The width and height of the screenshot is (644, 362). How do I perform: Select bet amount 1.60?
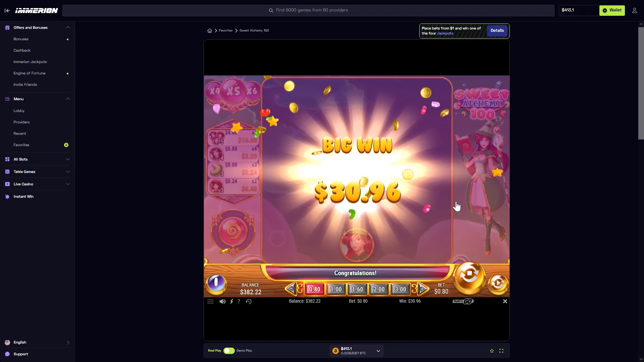click(357, 289)
